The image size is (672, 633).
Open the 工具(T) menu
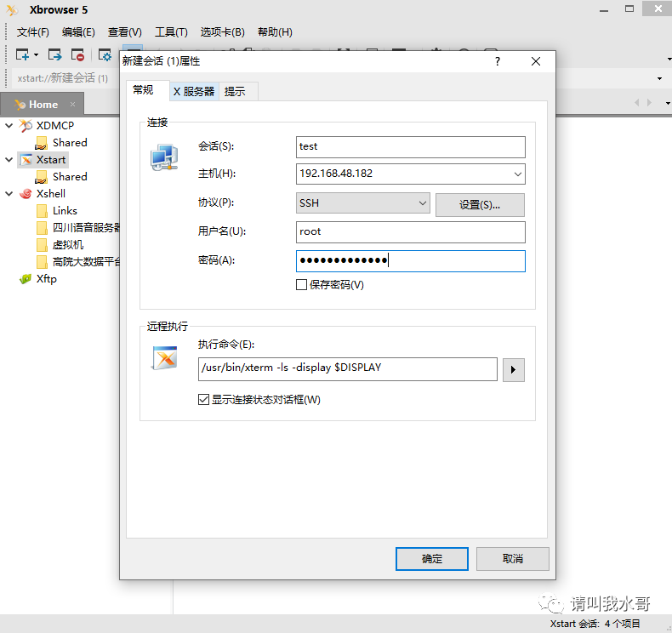point(171,32)
